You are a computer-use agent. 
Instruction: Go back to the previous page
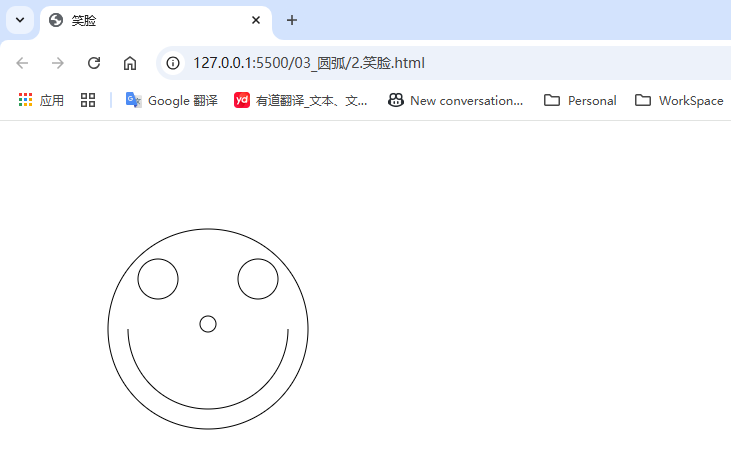tap(22, 63)
